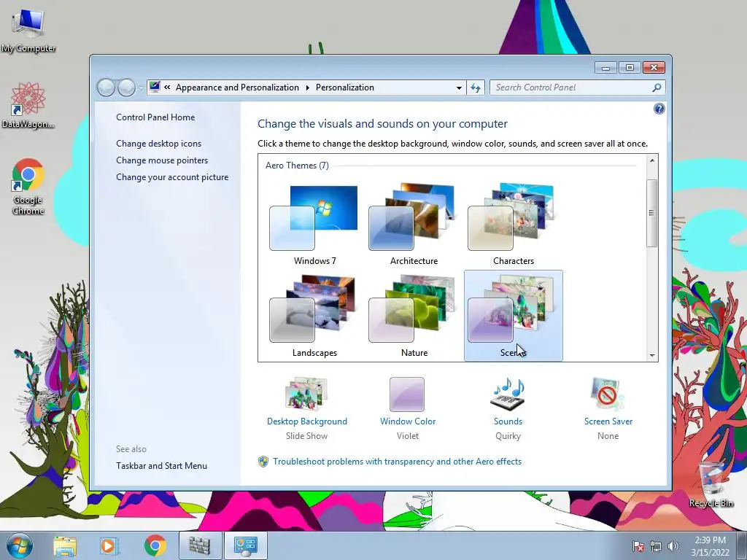747x560 pixels.
Task: Maximize the Personalization window
Action: [x=630, y=68]
